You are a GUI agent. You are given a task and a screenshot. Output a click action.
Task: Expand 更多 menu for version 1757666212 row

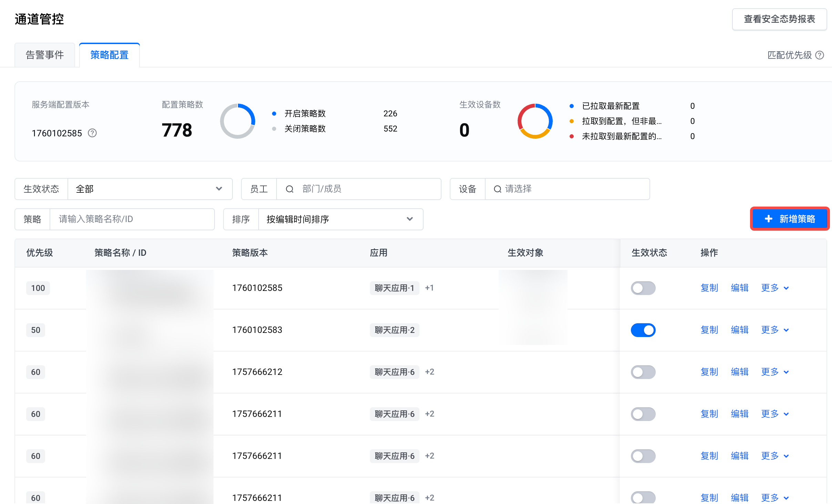[x=775, y=372]
